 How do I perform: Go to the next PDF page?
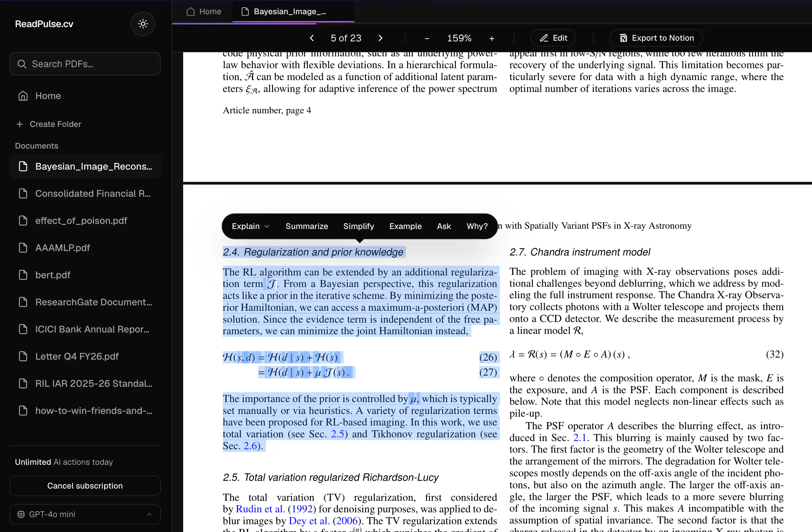[381, 38]
